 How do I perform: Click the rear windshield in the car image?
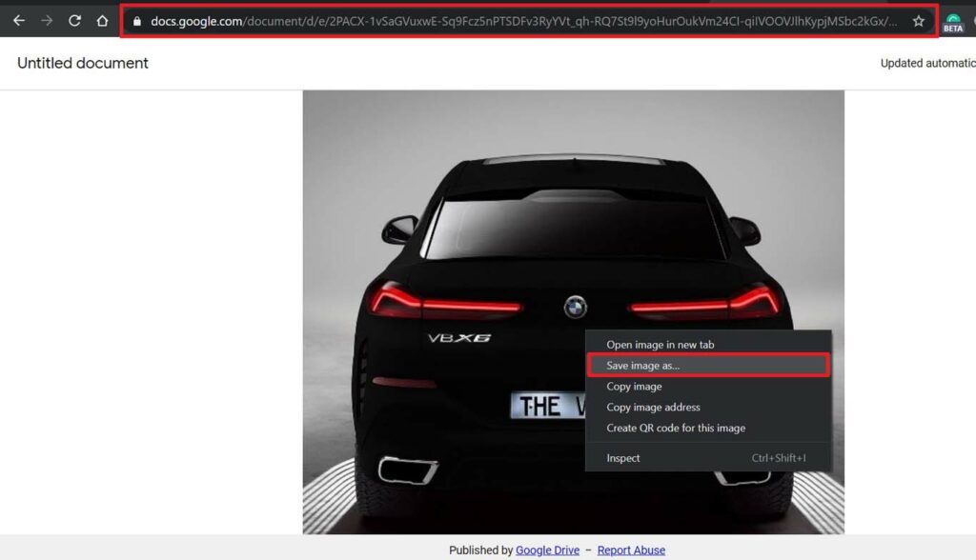coord(574,229)
